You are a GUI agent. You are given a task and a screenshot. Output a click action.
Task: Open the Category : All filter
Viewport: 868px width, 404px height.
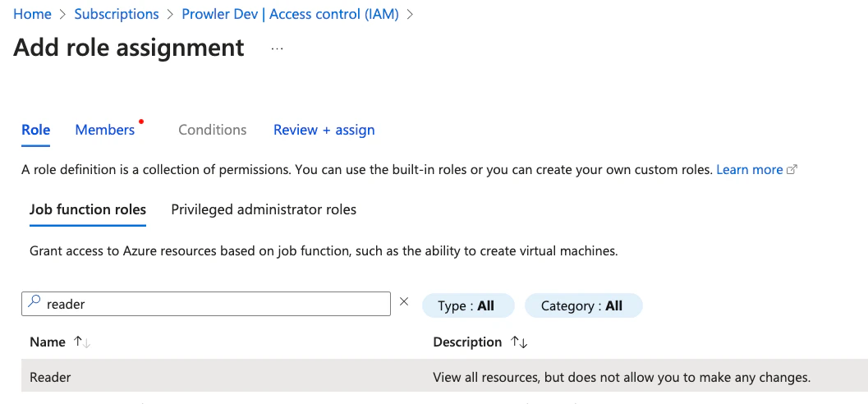coord(584,305)
